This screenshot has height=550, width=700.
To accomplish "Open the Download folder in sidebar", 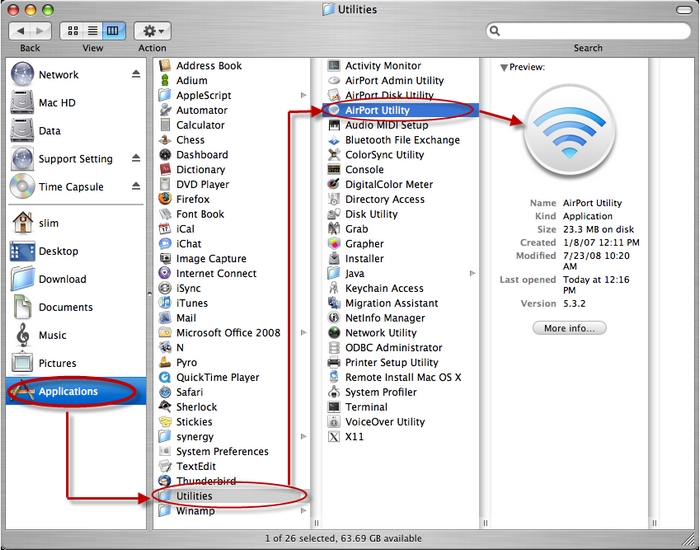I will (76, 279).
